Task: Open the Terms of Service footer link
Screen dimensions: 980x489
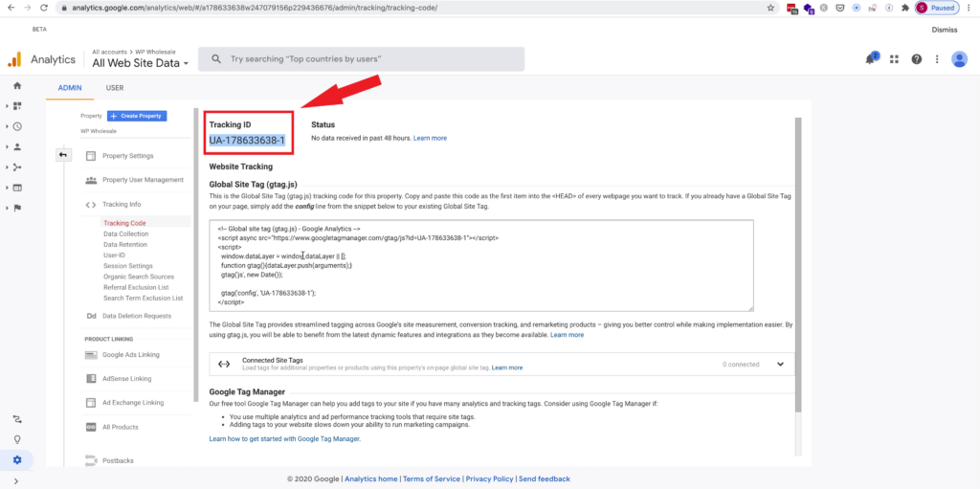Action: click(x=432, y=479)
